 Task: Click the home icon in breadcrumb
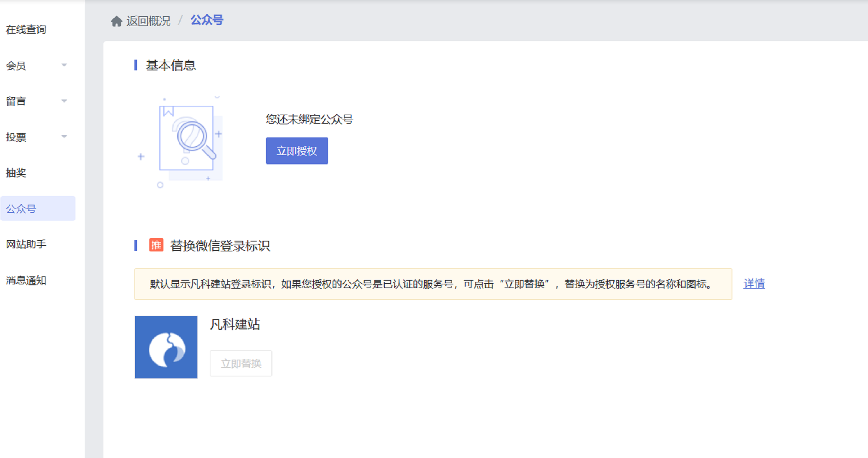116,21
